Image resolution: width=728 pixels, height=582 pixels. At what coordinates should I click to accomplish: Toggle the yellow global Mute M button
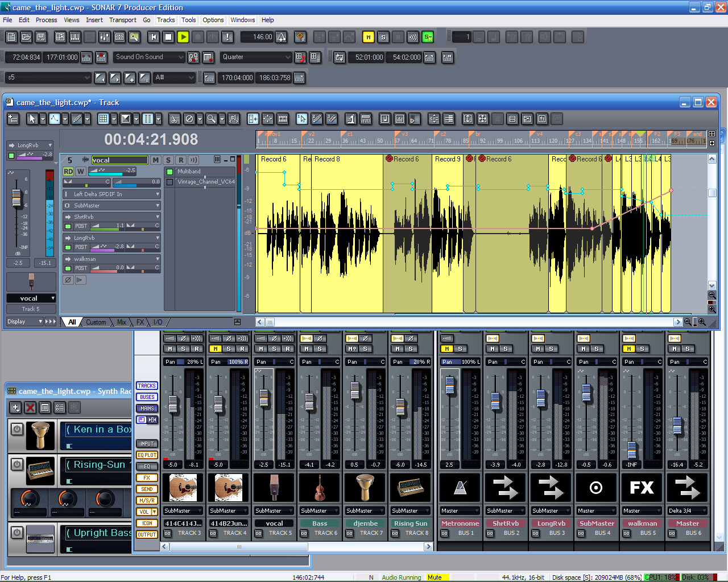pos(369,37)
